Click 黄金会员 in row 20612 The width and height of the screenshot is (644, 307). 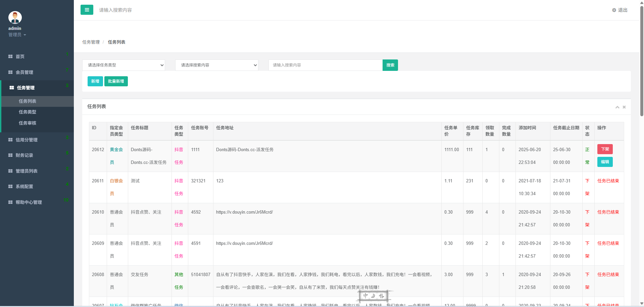click(x=116, y=156)
